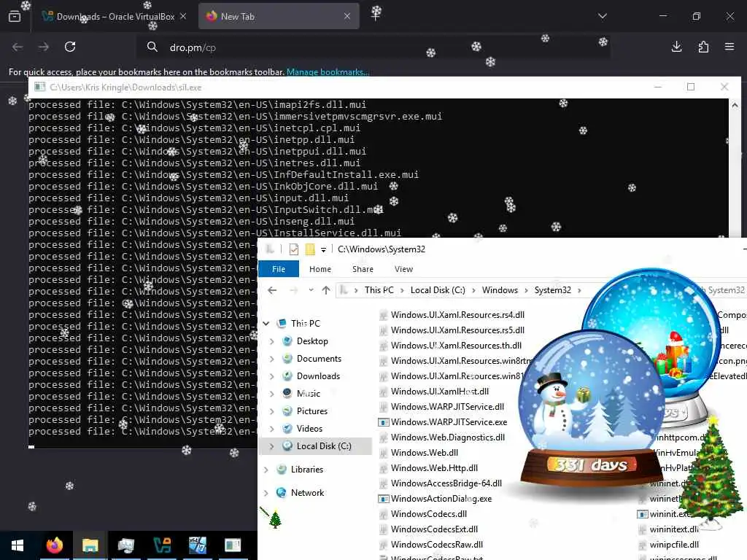
Task: Expand Libraries tree node
Action: click(x=266, y=470)
